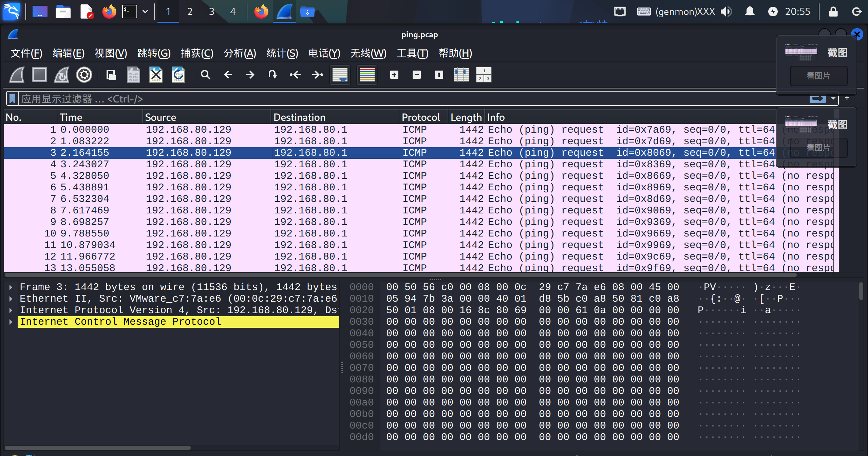The width and height of the screenshot is (868, 456).
Task: Click the display filter input field
Action: (x=407, y=99)
